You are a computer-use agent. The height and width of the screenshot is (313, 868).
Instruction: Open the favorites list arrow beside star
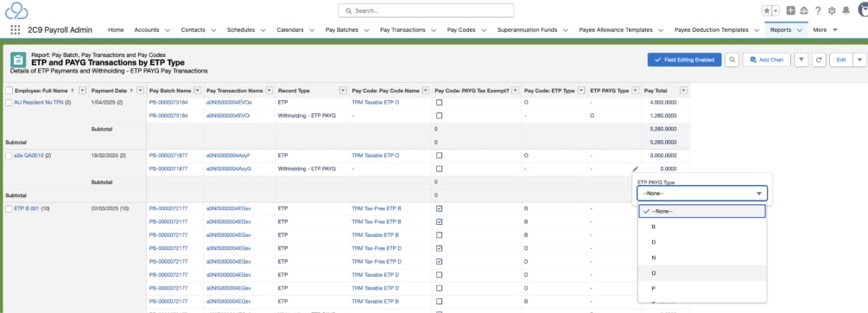tap(776, 10)
